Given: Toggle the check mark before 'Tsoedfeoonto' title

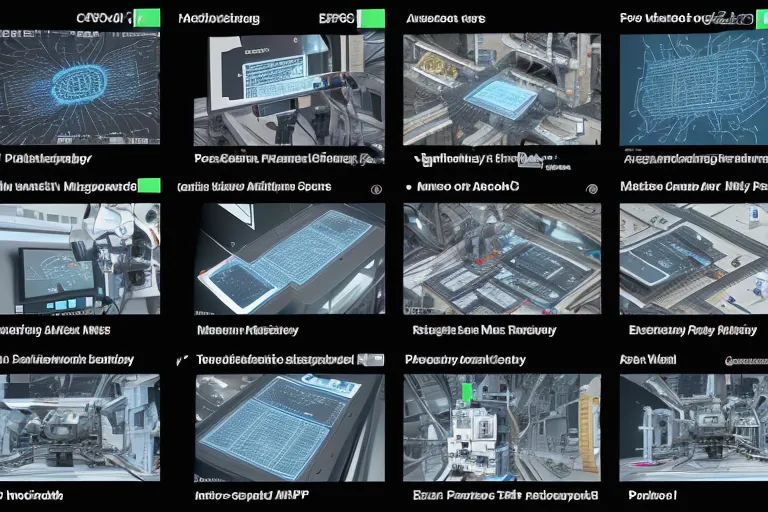Looking at the screenshot, I should click(x=181, y=357).
